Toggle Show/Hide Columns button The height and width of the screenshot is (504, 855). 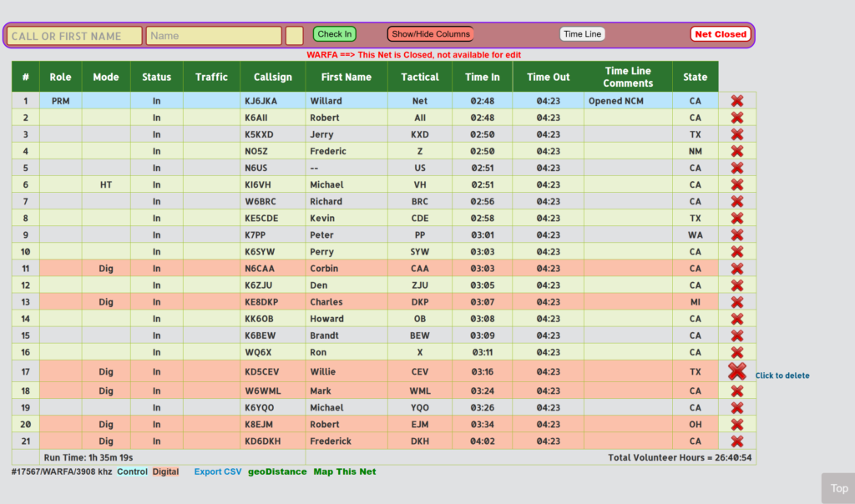point(431,34)
